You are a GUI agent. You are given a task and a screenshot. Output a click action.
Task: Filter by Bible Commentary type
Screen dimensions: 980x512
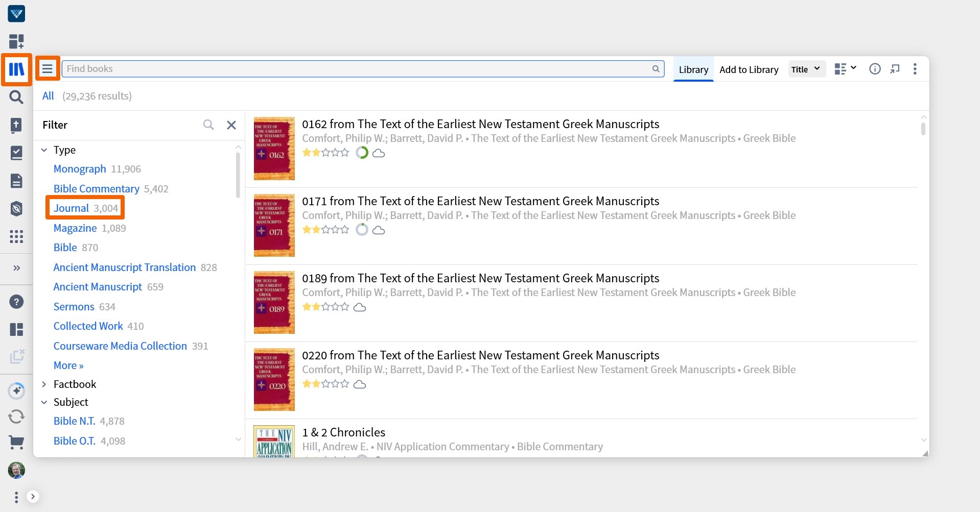pyautogui.click(x=96, y=189)
